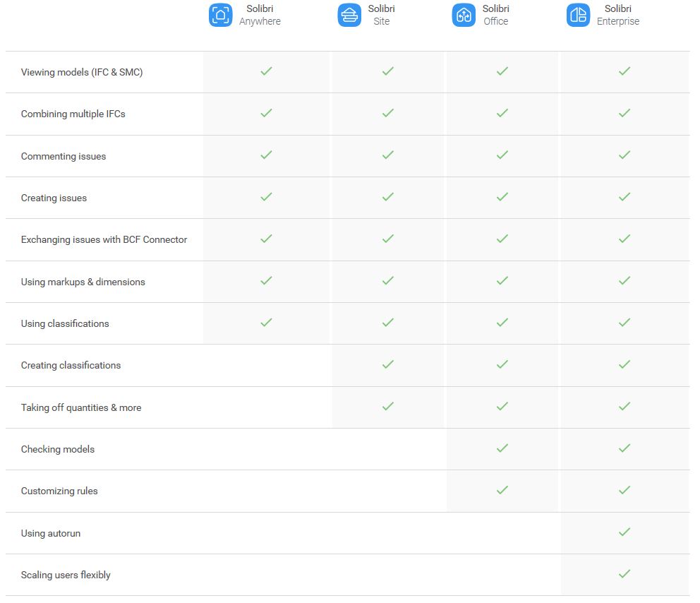Screen dimensions: 700x603
Task: Click the Solibri Anywhere product icon
Action: pos(221,16)
